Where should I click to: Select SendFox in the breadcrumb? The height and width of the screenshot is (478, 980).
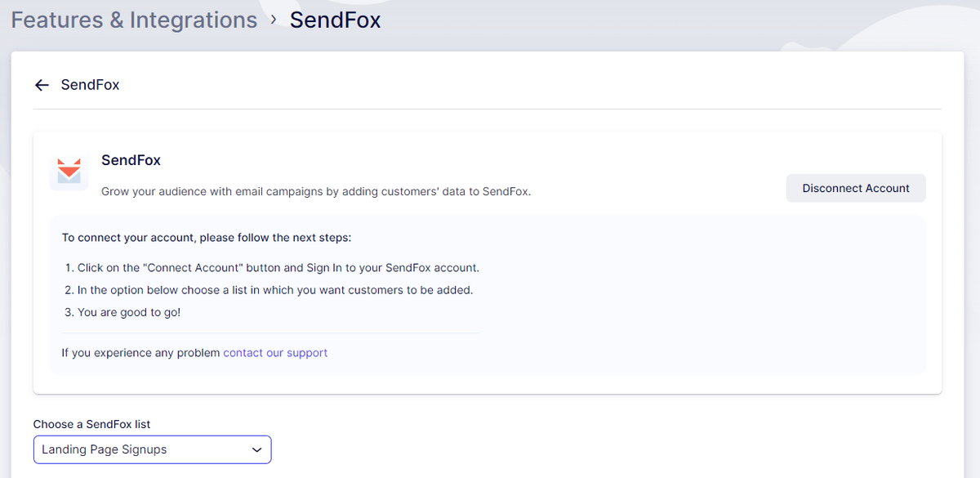335,19
